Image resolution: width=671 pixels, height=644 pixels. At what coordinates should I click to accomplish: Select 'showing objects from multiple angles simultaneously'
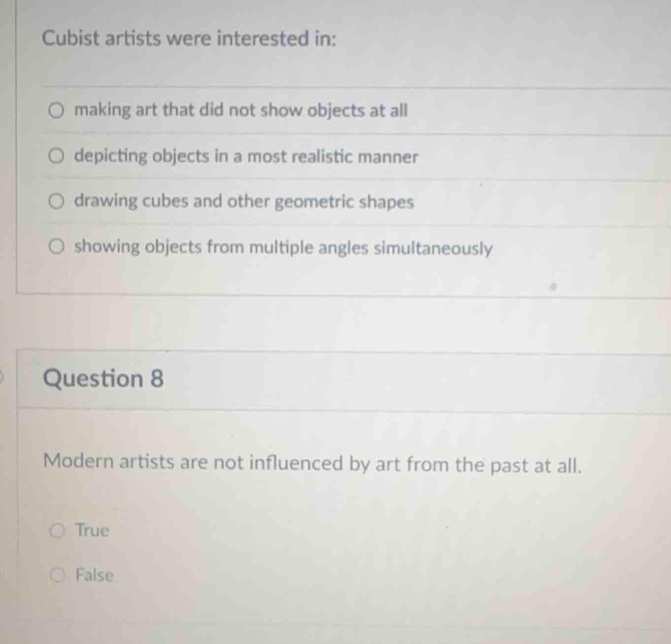point(57,247)
